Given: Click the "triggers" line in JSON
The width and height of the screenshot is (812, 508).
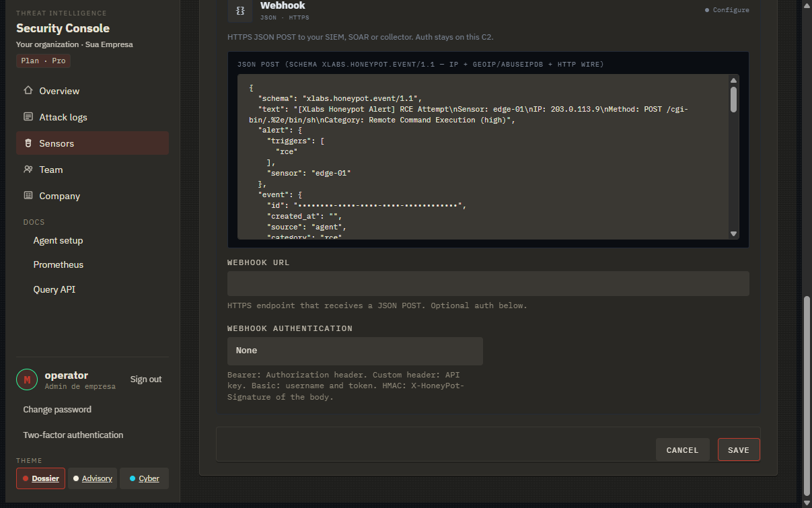Looking at the screenshot, I should point(296,141).
